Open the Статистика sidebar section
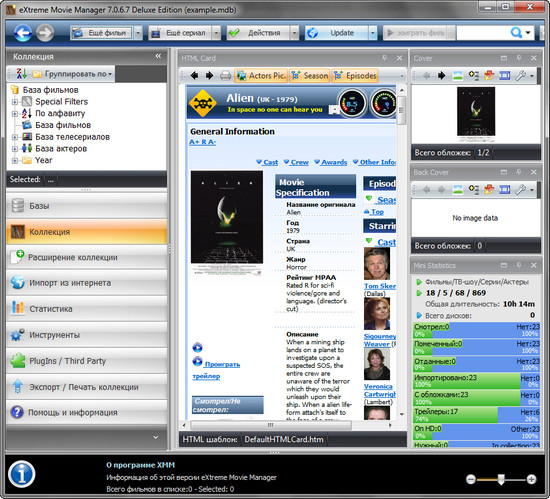The image size is (550, 499). tap(86, 309)
